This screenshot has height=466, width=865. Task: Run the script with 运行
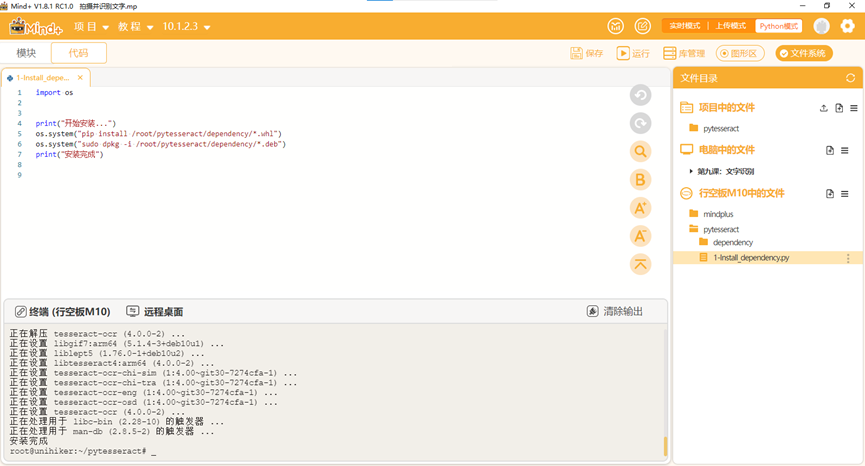tap(633, 53)
